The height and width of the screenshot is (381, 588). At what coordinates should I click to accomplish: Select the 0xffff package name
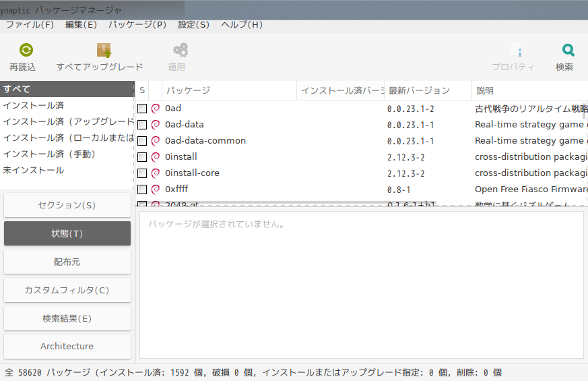[176, 189]
